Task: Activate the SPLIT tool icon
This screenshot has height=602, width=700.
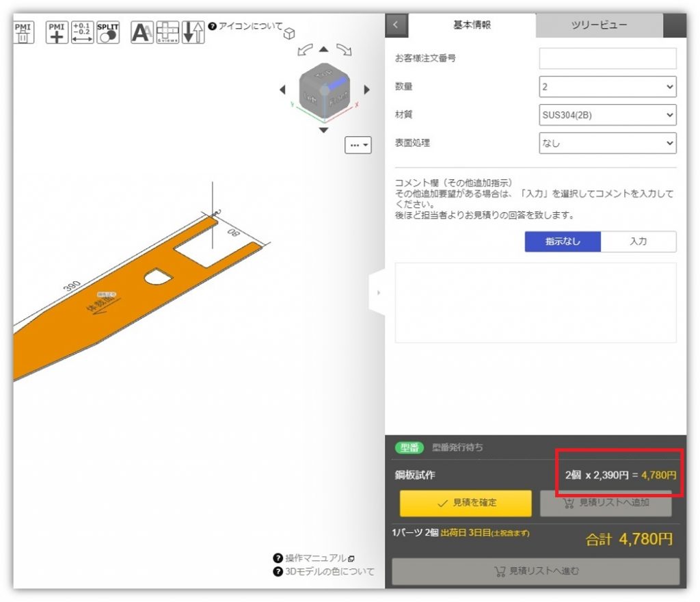Action: tap(108, 32)
